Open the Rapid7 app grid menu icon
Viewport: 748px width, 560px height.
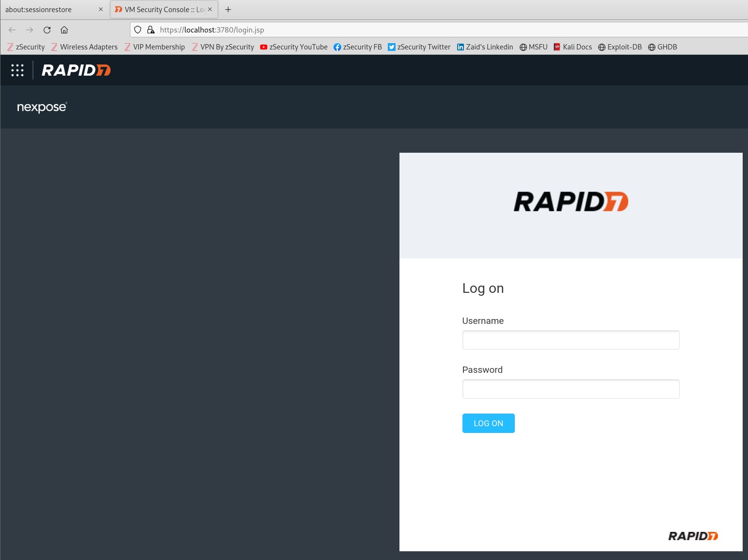pos(17,70)
